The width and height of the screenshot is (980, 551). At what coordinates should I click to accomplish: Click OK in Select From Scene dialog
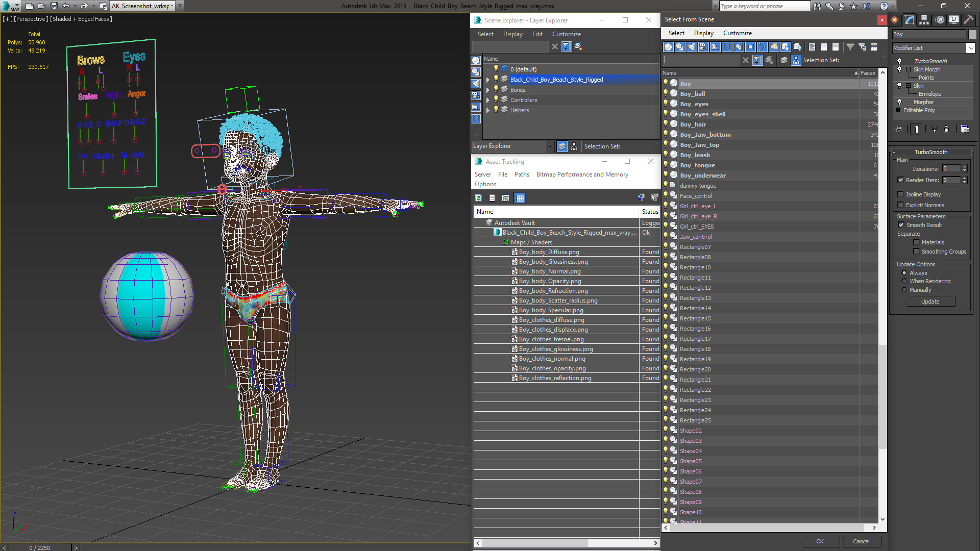tap(820, 541)
